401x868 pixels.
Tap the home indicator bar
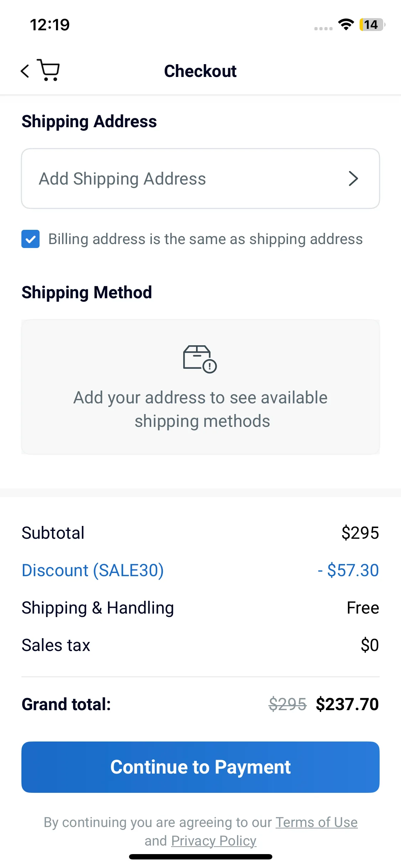200,857
